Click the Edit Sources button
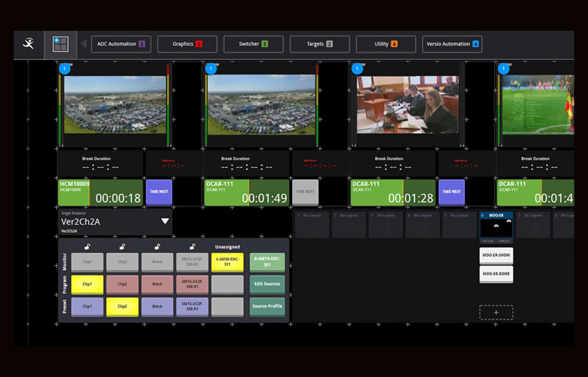Image resolution: width=588 pixels, height=377 pixels. (267, 284)
